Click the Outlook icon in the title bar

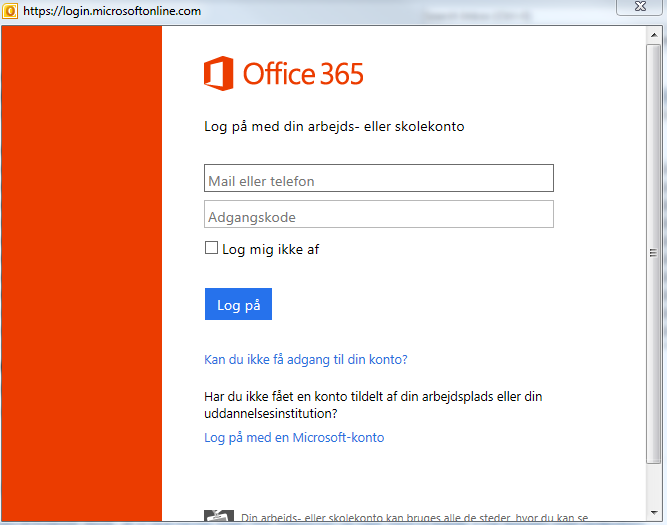coord(10,11)
